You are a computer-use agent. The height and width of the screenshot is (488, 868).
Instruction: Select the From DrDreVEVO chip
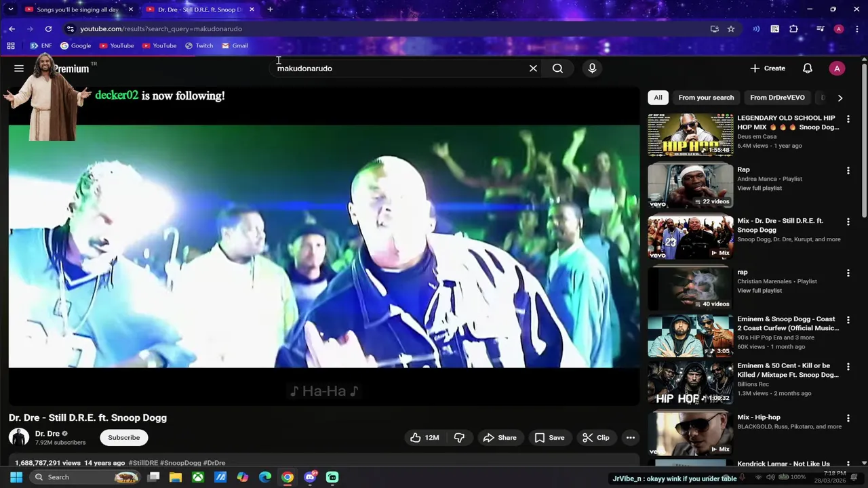[777, 98]
